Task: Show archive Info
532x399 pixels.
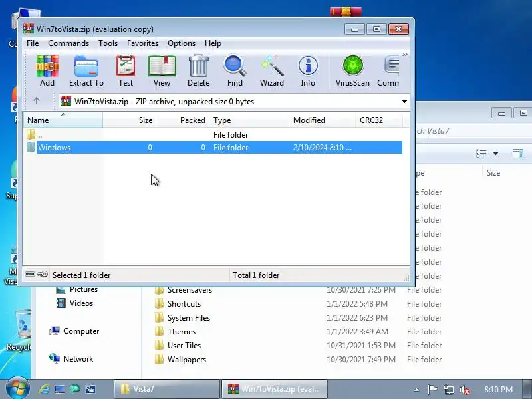Action: tap(308, 70)
